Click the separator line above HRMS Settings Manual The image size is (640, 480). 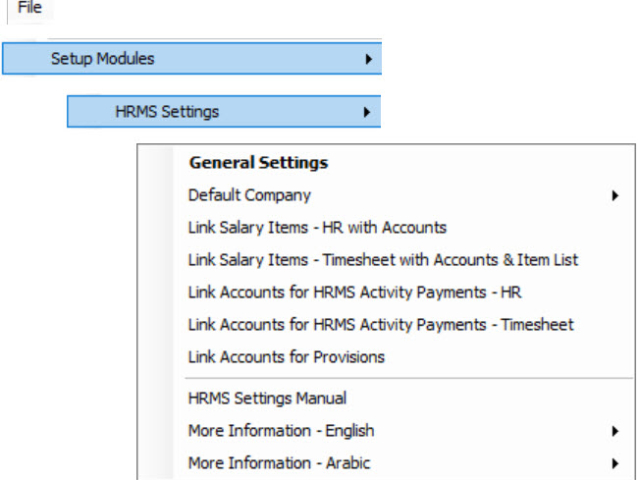click(x=409, y=378)
